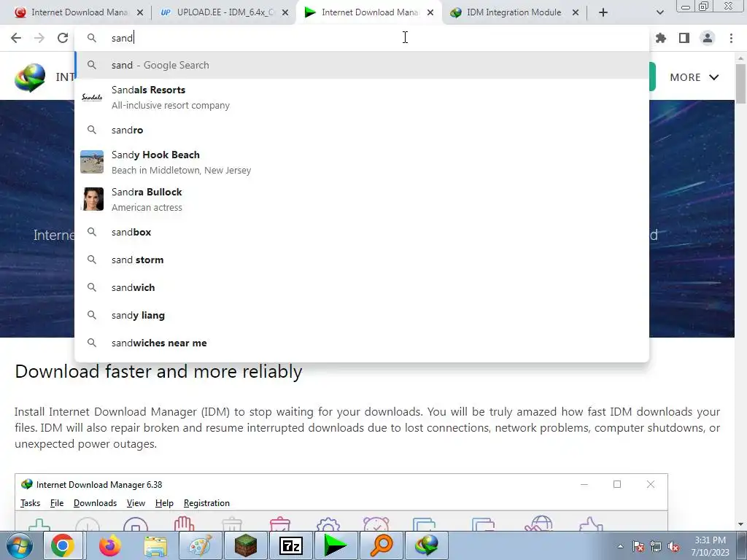Click Sandra Bullock portrait thumbnail
This screenshot has height=560, width=747.
pyautogui.click(x=93, y=199)
